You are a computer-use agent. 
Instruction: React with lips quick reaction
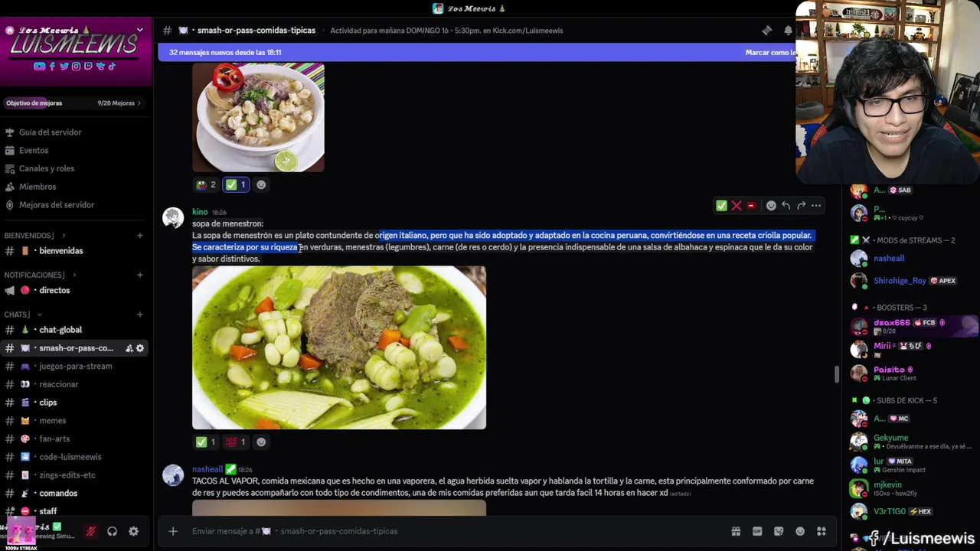(751, 205)
